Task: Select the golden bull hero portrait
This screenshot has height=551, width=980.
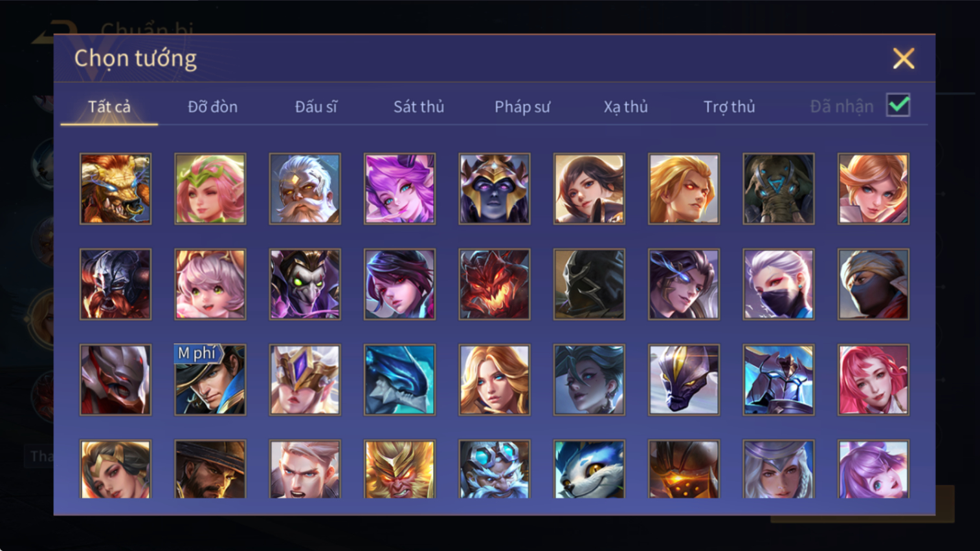Action: [x=115, y=189]
